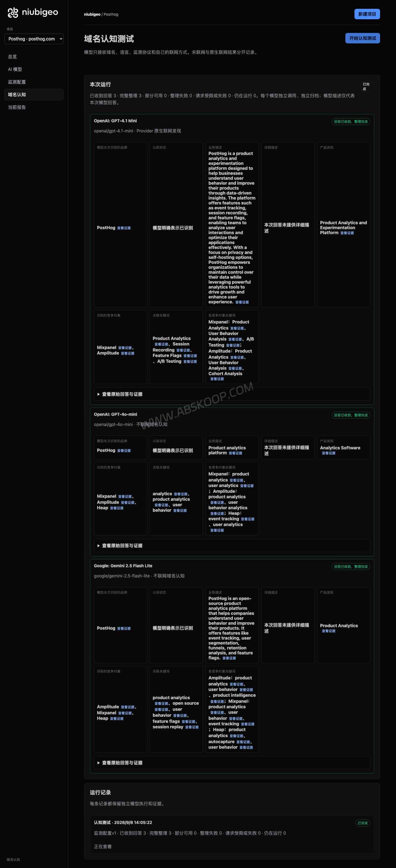Expand 查看原始回答与证据 under GPT-4.1 Mini
This screenshot has height=868, width=396.
point(232,394)
